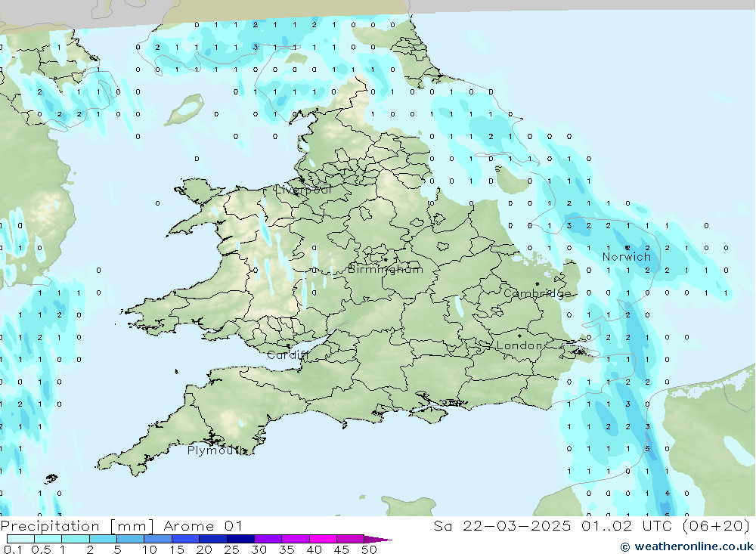Click the 50 legend scale value
The image size is (756, 554).
(x=369, y=549)
